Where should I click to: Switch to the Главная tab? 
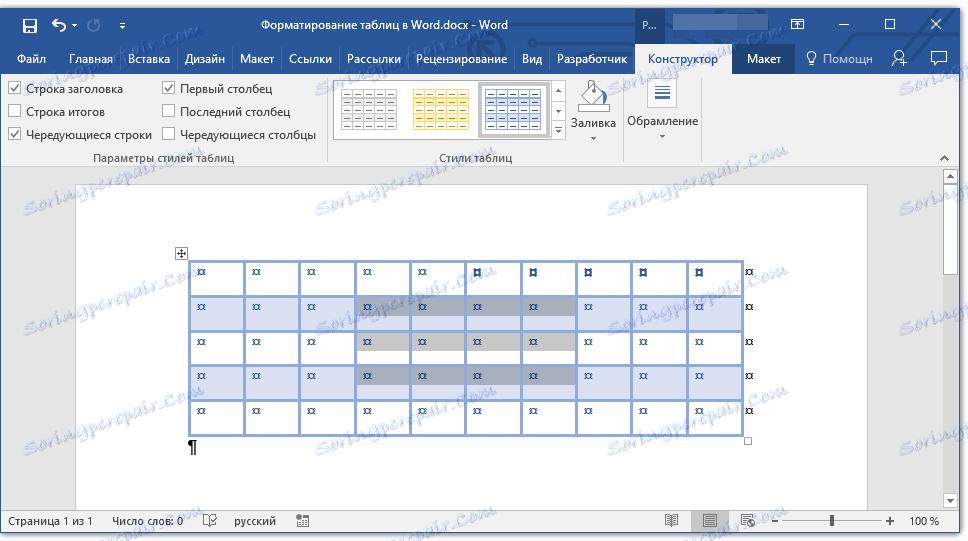91,59
